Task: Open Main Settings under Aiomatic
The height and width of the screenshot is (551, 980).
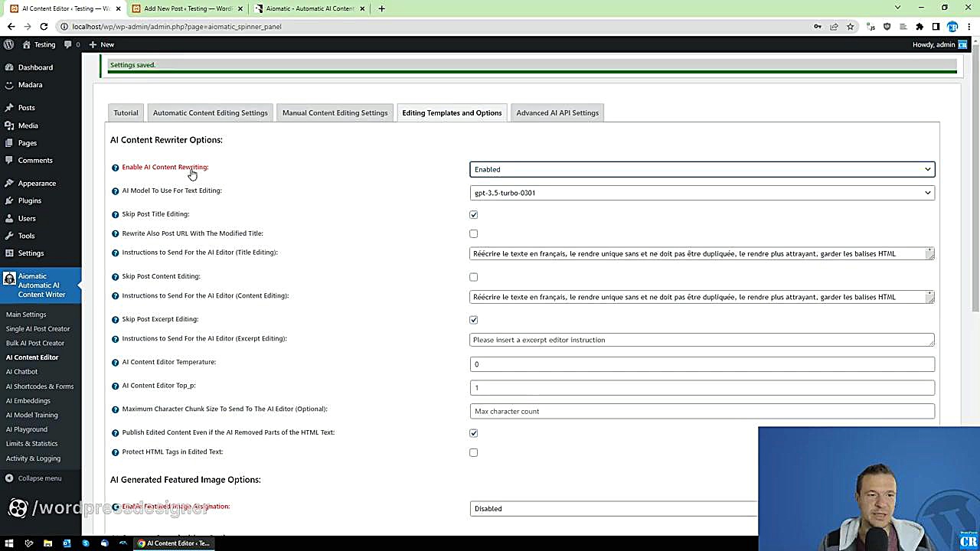Action: (26, 315)
